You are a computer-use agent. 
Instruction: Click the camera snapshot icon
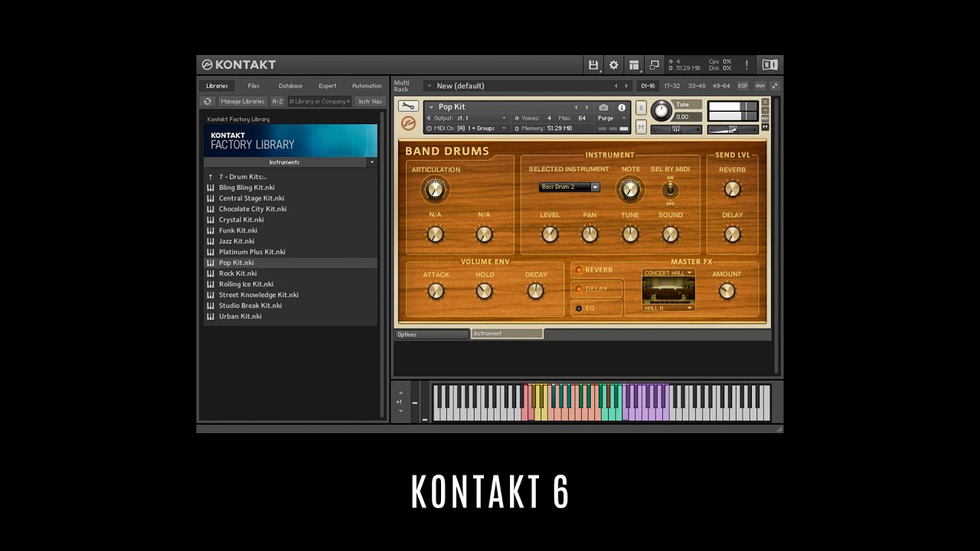click(603, 107)
